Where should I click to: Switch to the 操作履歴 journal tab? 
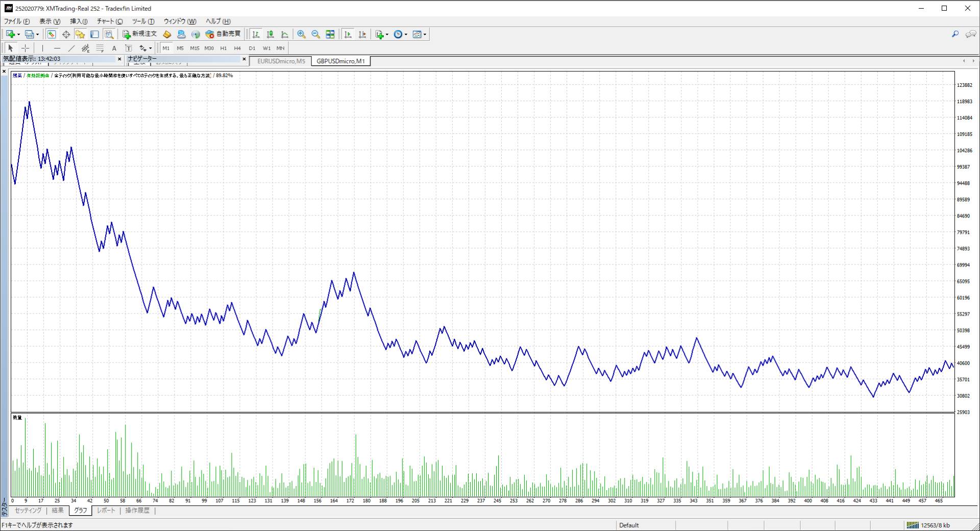pos(137,511)
